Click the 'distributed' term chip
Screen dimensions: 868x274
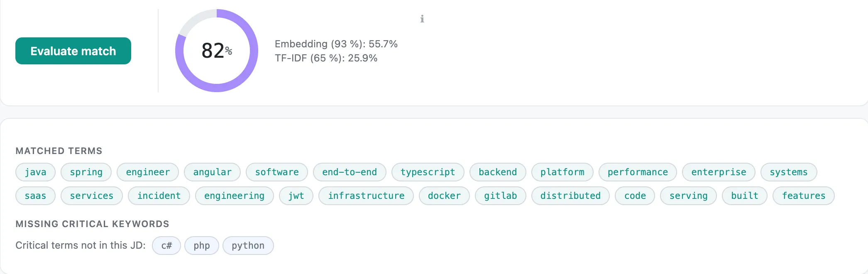(x=570, y=196)
